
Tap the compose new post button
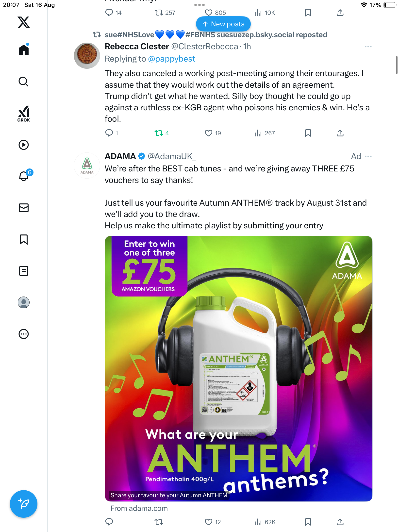tap(24, 504)
